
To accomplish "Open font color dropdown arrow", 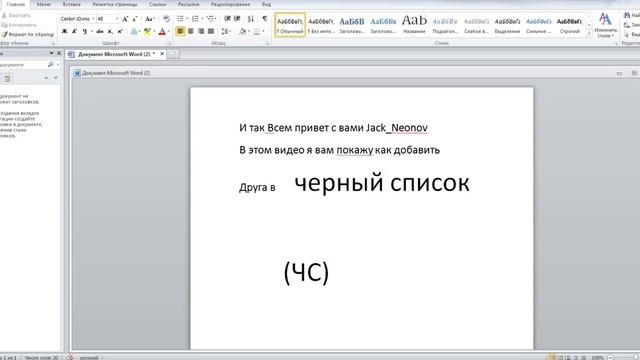I will (x=169, y=31).
